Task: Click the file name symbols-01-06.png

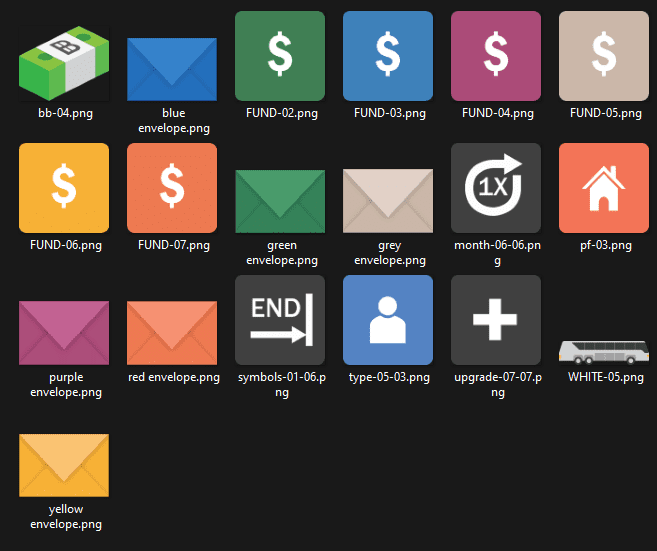Action: [282, 385]
